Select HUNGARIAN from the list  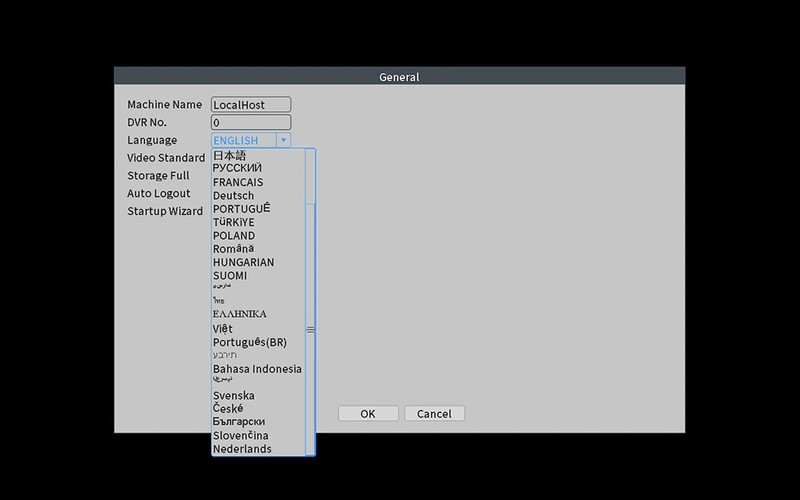tap(243, 262)
